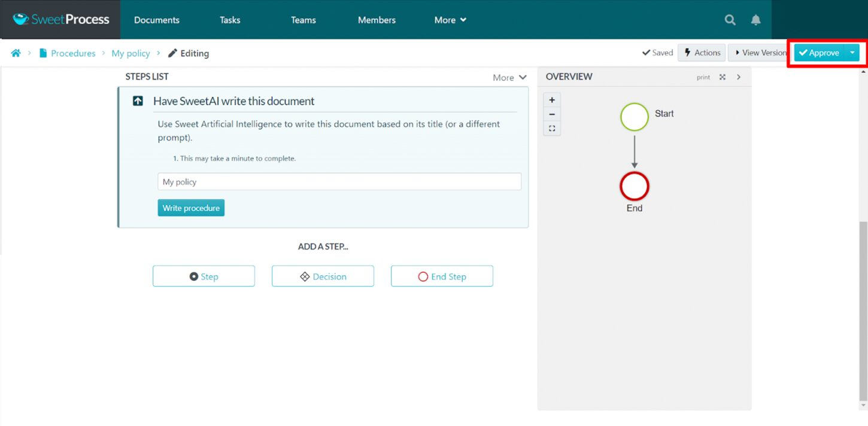Expand overview to fullscreen
868x426 pixels.
(723, 77)
